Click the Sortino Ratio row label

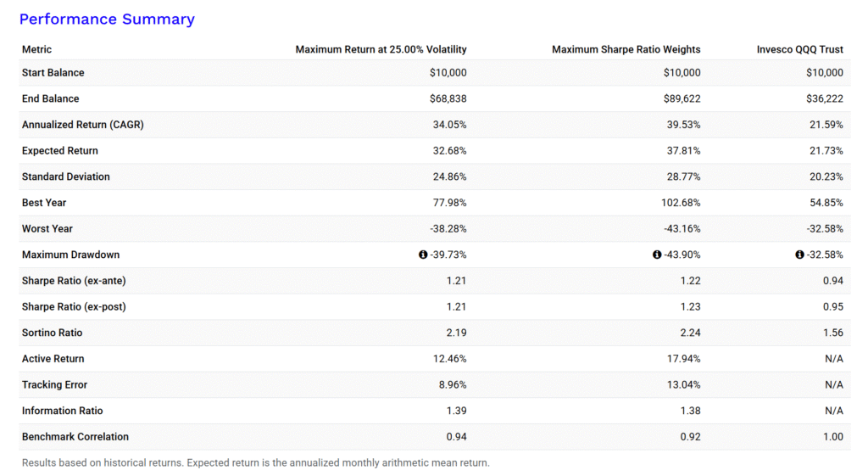pos(53,333)
